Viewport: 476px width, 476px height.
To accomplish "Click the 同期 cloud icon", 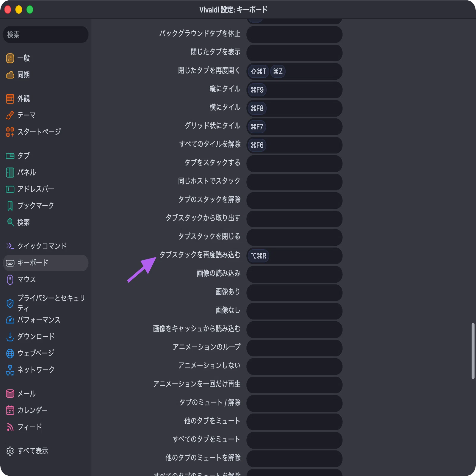I will point(10,75).
